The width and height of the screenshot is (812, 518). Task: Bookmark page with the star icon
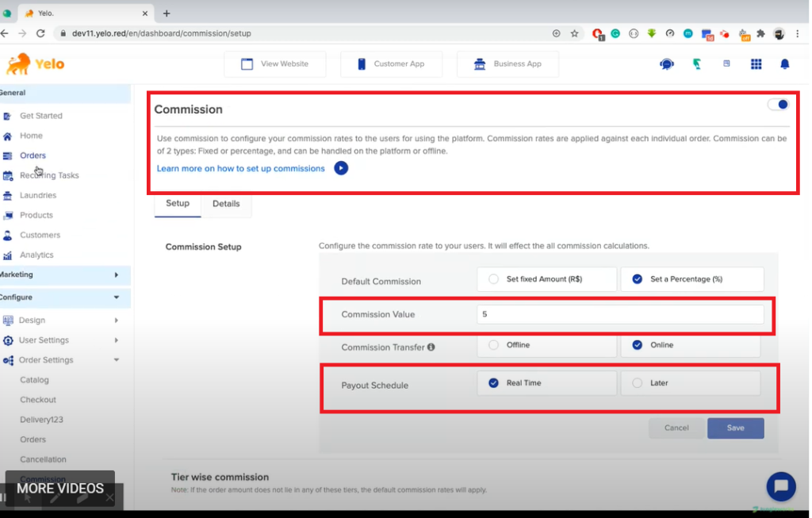tap(574, 33)
